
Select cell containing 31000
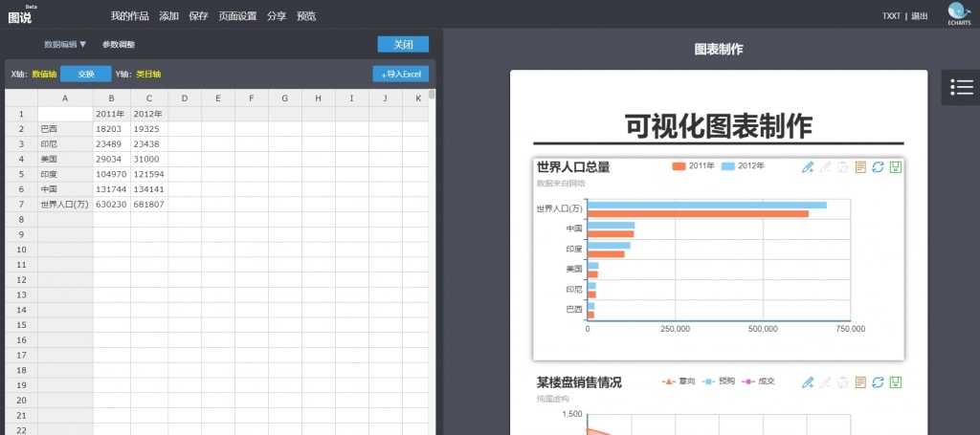tap(148, 159)
